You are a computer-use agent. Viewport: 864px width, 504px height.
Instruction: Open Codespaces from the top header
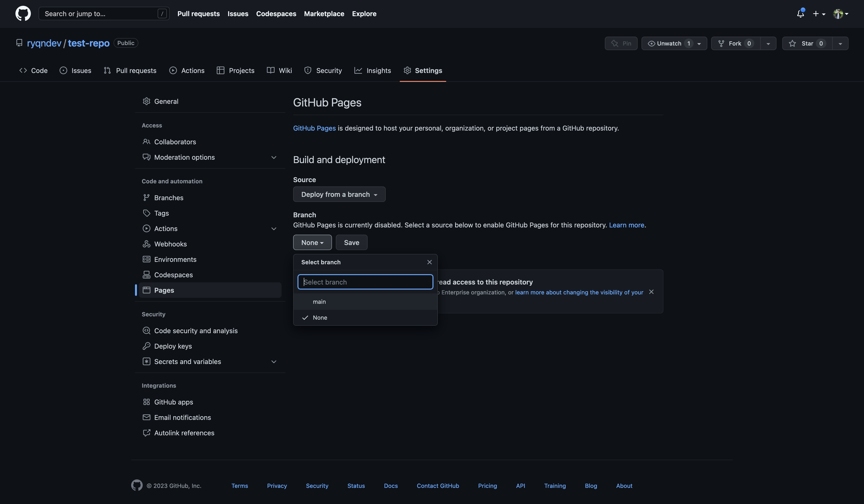[x=276, y=14]
